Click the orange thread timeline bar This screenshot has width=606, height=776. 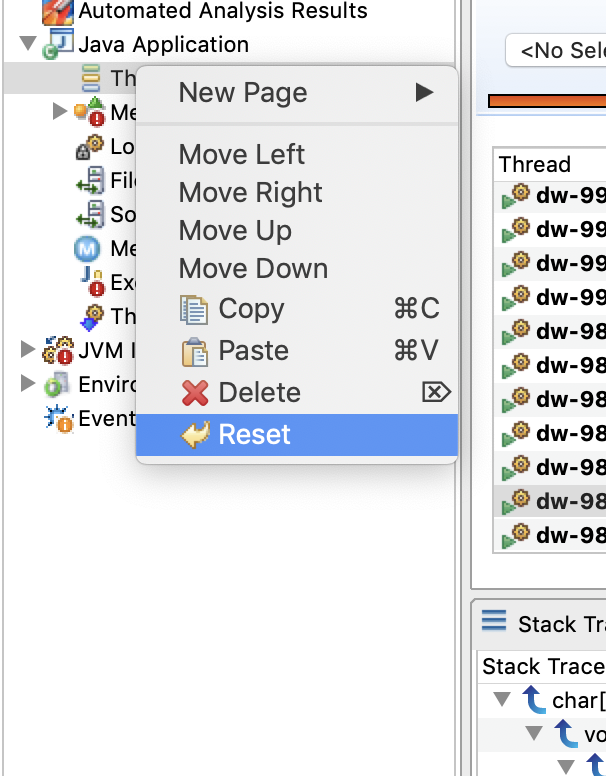547,101
